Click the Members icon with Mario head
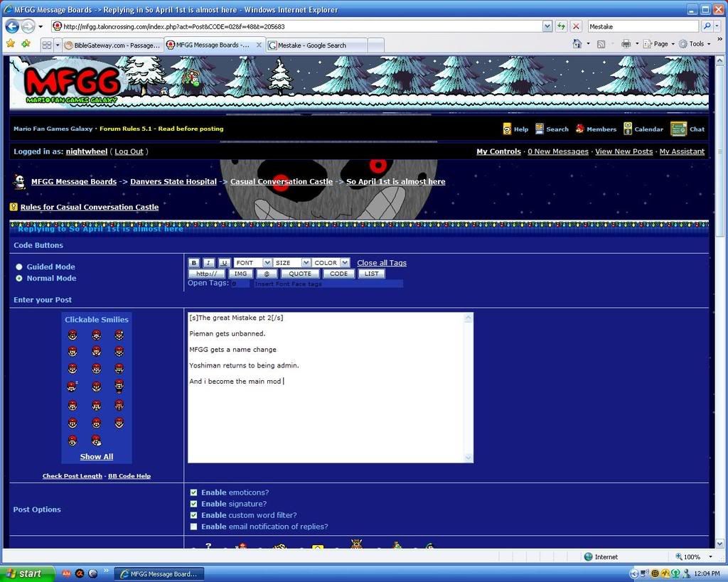 [x=581, y=129]
